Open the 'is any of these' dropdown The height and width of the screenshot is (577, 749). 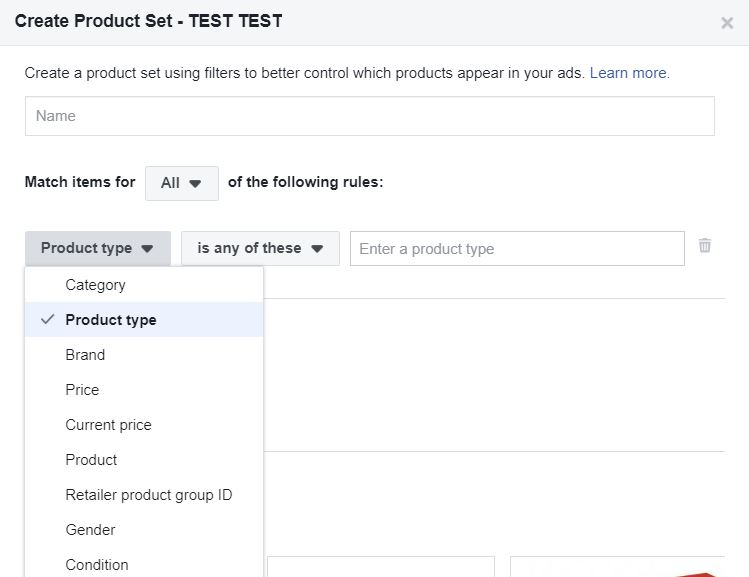(260, 248)
